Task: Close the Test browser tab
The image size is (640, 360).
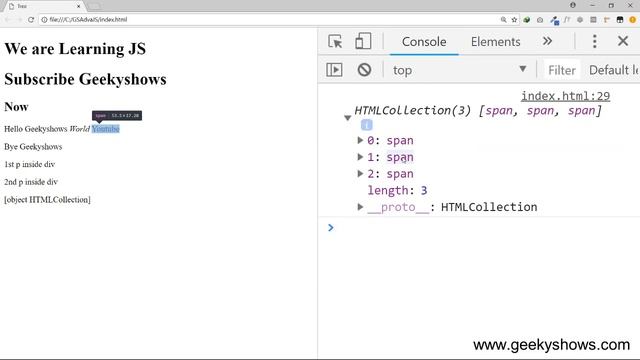Action: click(x=78, y=6)
